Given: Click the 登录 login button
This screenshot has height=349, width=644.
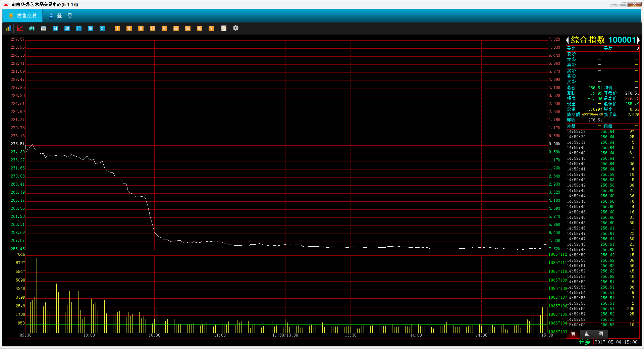Looking at the screenshot, I should (61, 16).
